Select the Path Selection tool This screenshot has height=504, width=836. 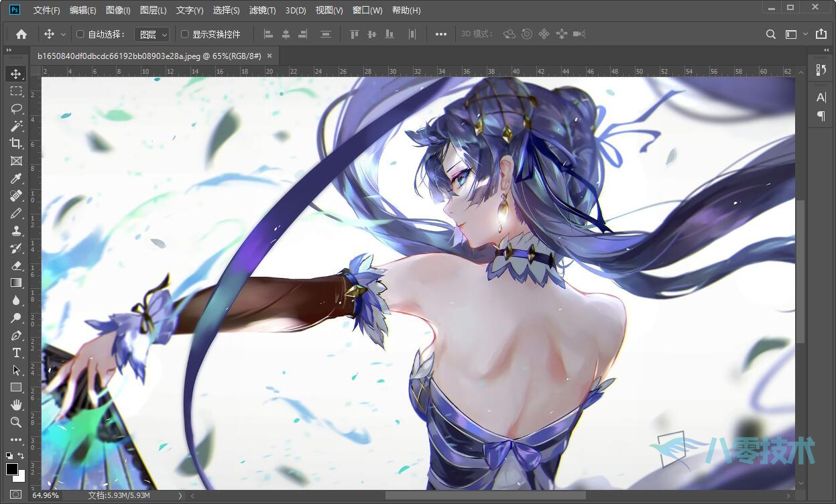(16, 370)
